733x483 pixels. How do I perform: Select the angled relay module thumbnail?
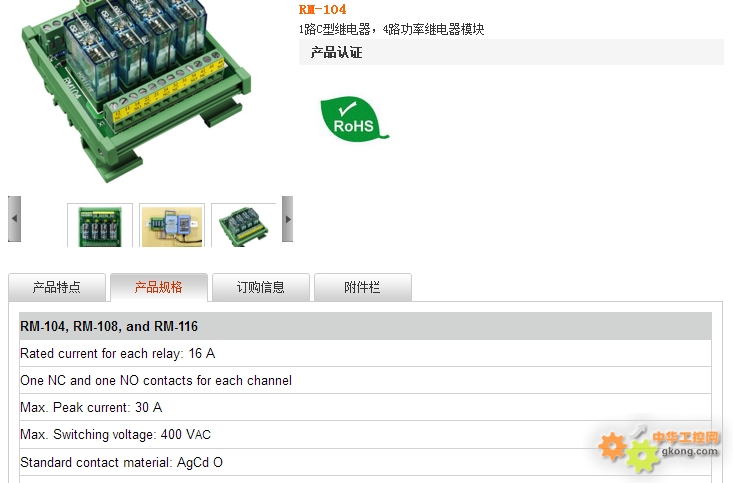(244, 226)
